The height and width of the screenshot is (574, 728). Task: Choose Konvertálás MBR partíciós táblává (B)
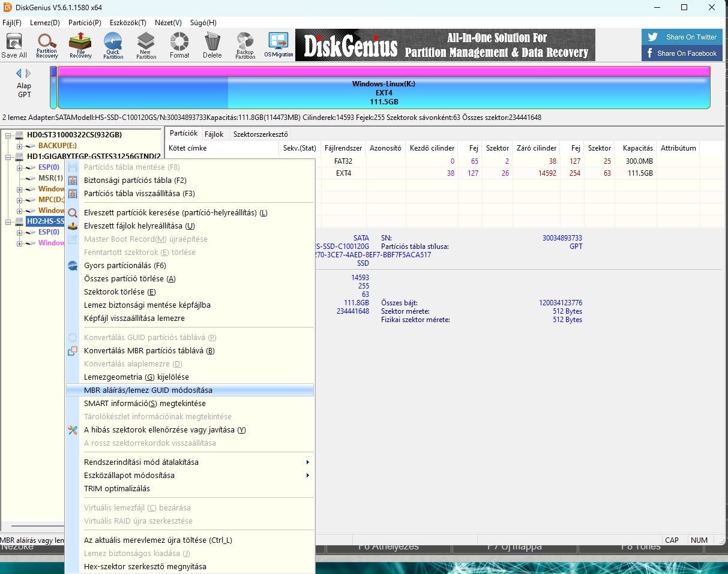click(x=190, y=351)
